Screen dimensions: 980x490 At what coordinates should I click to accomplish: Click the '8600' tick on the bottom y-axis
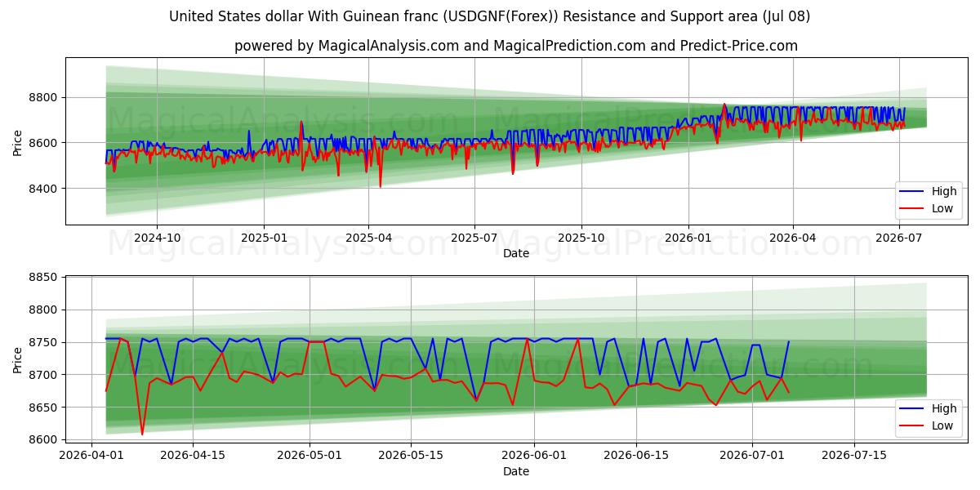point(42,440)
